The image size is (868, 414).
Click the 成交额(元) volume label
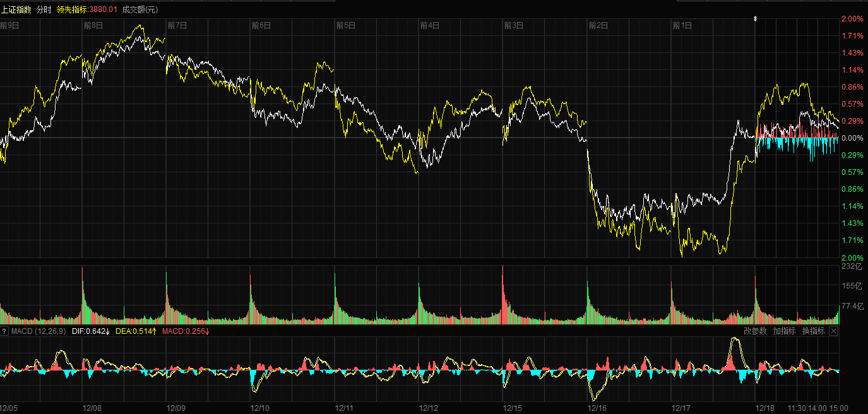click(x=140, y=9)
